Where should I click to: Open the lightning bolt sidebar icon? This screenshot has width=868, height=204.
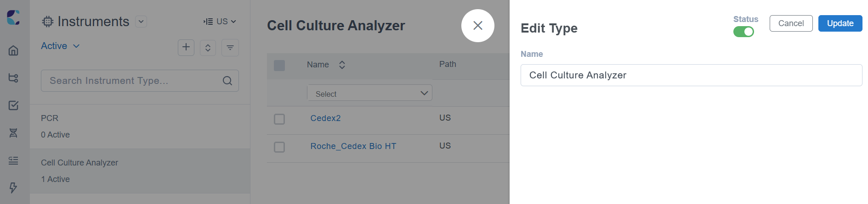(13, 187)
